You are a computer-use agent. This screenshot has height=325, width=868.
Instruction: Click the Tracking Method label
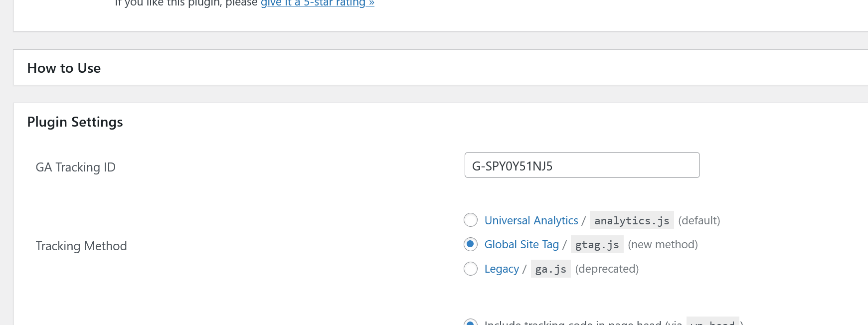coord(81,246)
